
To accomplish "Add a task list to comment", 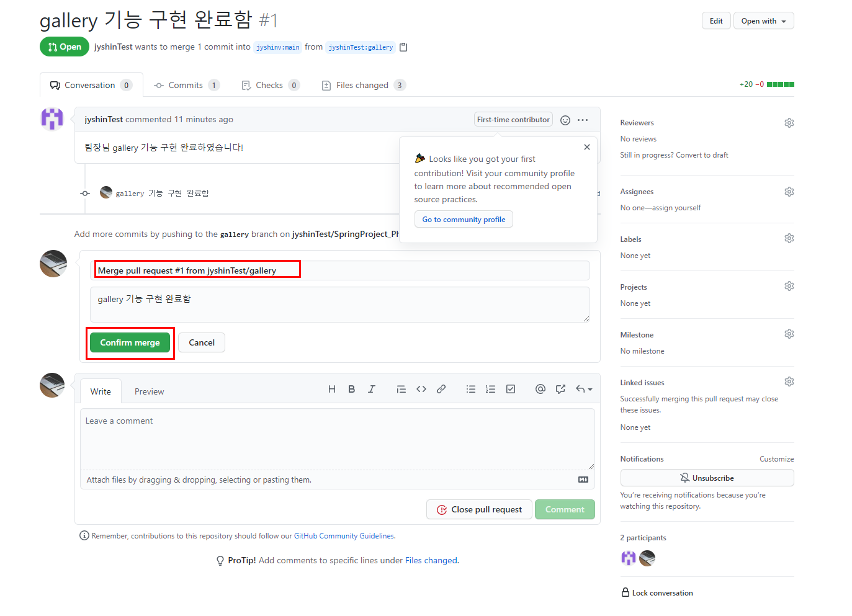I will pos(511,389).
